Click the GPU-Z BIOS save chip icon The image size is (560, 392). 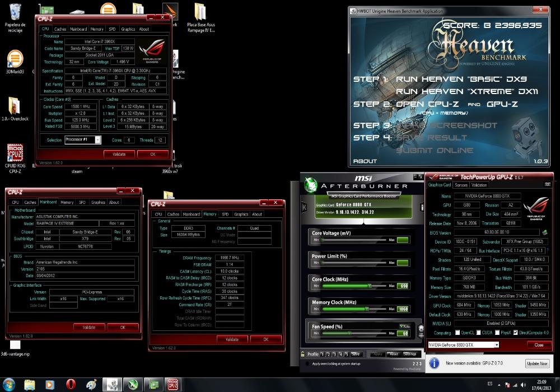click(x=545, y=233)
